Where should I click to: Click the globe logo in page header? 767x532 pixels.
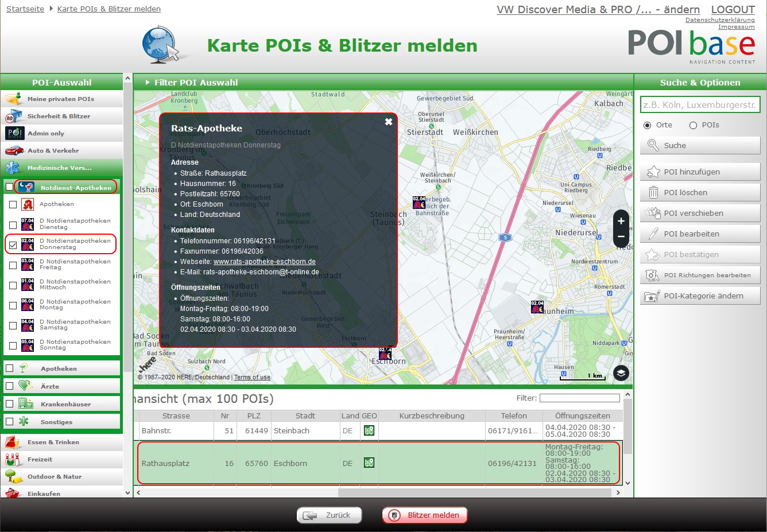coord(164,45)
